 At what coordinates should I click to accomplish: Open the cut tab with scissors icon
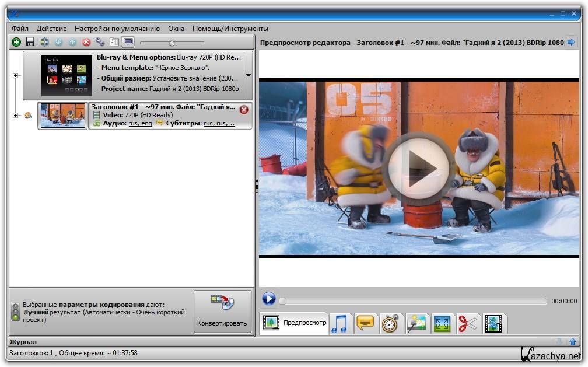pos(467,323)
